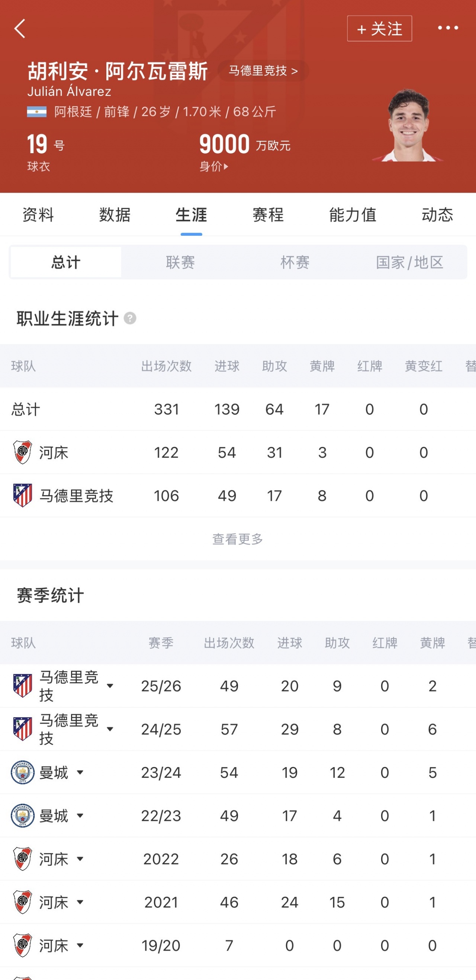Click the help question mark beside 职业生涯统计
The height and width of the screenshot is (980, 476).
130,318
